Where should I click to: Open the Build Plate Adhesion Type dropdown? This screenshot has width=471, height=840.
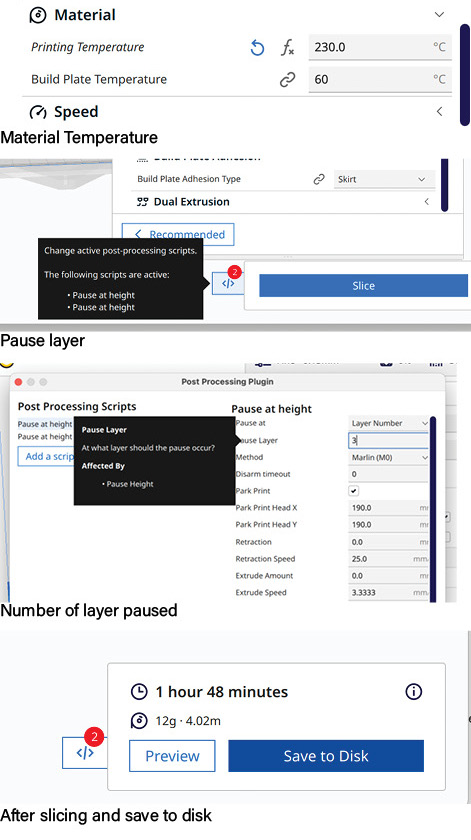384,179
